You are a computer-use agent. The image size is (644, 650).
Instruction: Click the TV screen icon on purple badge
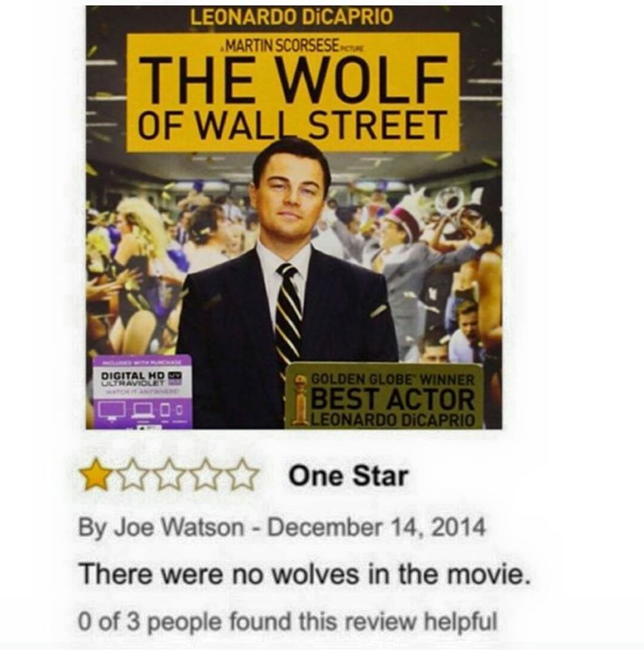click(x=113, y=411)
